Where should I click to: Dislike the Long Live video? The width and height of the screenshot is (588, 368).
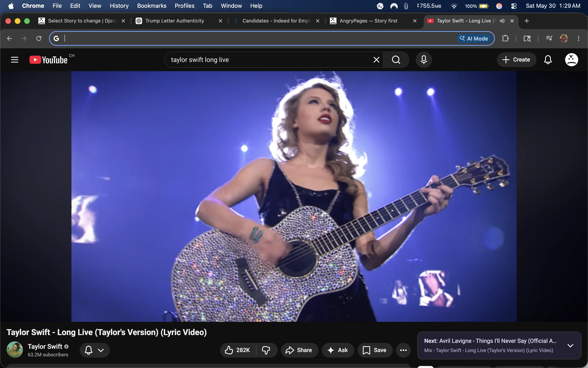266,350
